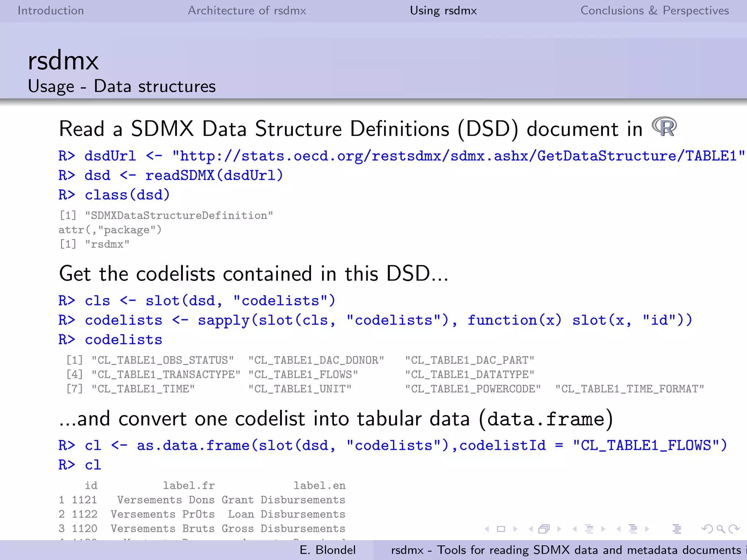Click the 'Read a SDMX Data Structure Definitions' heading
This screenshot has width=747, height=560.
point(351,129)
